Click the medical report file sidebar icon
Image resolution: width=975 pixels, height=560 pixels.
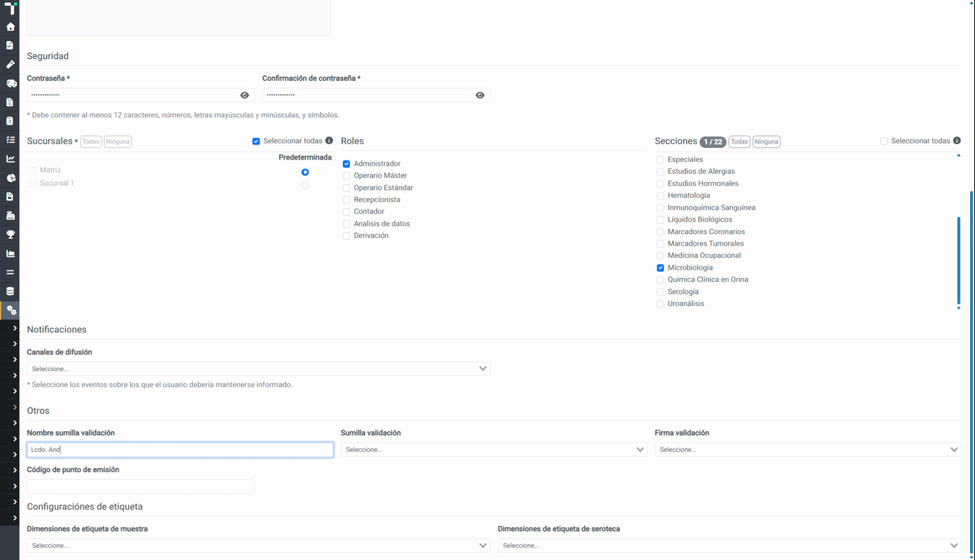[x=10, y=45]
